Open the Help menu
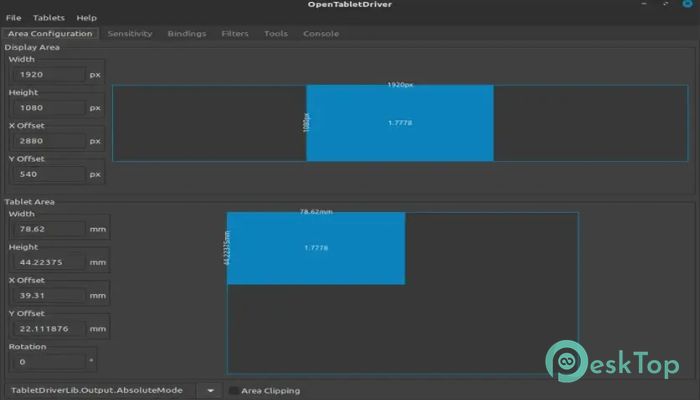This screenshot has height=400, width=700. 86,18
